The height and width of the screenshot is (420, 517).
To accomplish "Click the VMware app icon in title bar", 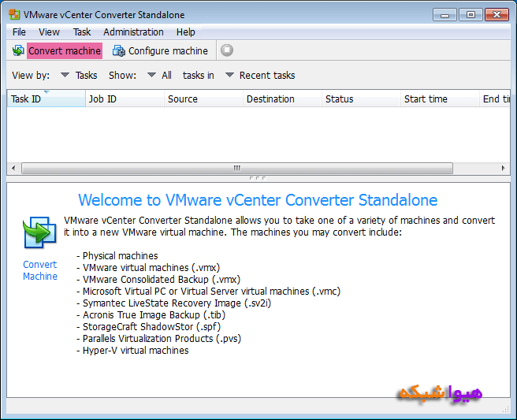I will [13, 14].
